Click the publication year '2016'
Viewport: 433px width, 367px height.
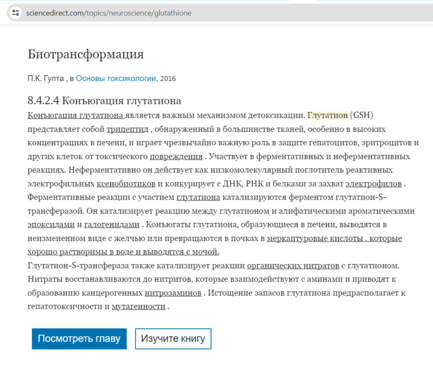[x=168, y=79]
